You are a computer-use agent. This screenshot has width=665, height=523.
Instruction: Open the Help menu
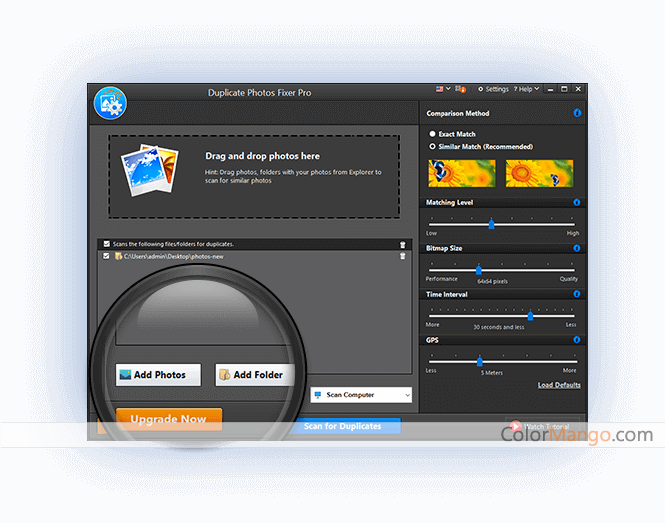(526, 89)
